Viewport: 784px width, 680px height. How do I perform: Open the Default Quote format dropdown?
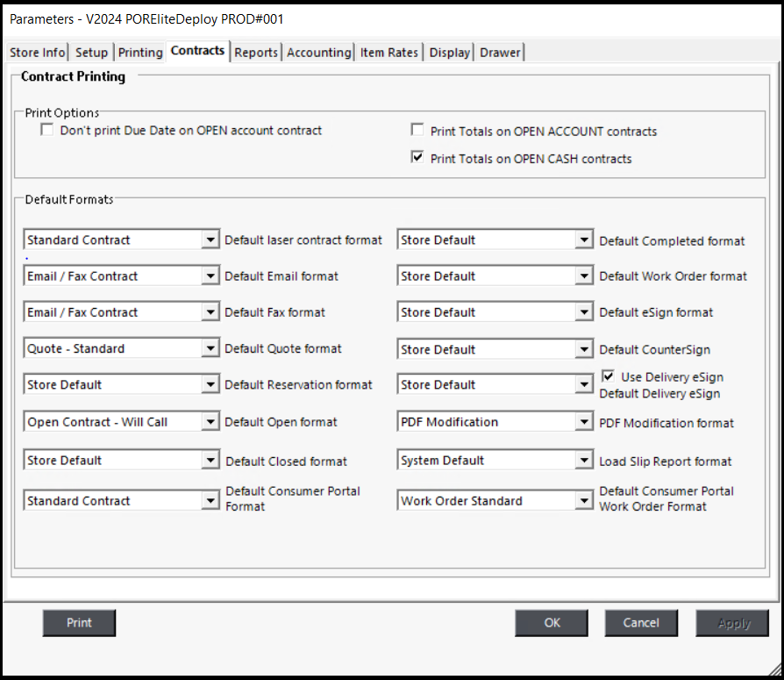(x=210, y=349)
